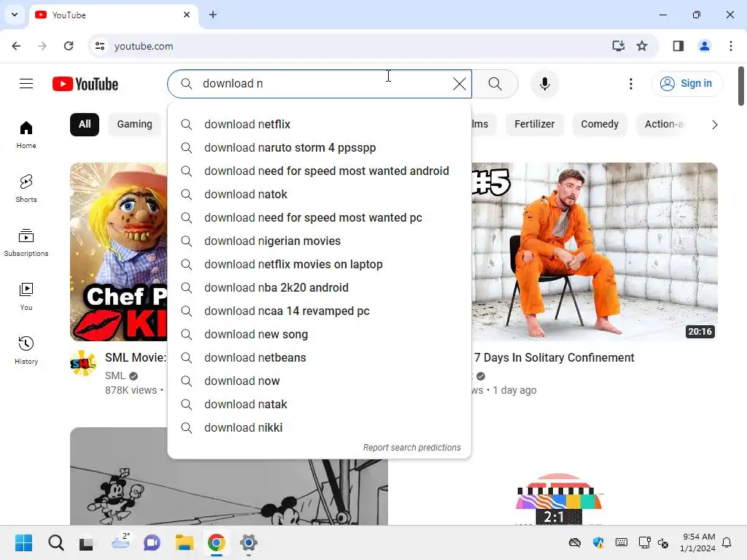Choose suggestion 'download nba 2k20 android'

tap(320, 287)
